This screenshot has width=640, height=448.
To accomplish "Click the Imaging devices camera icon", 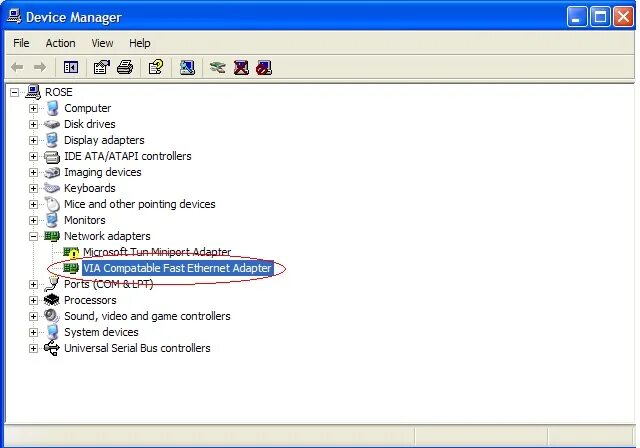I will (x=52, y=172).
